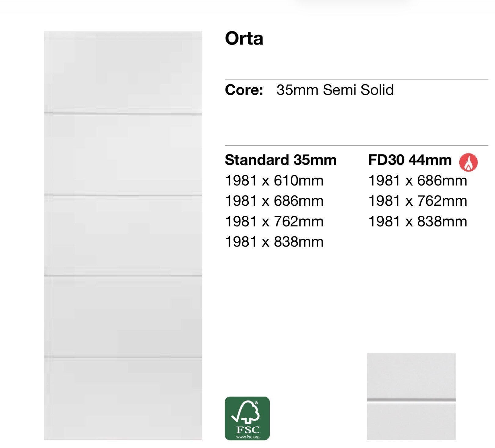
Task: Choose FD30 size 1981 x 762mm
Action: coord(418,201)
